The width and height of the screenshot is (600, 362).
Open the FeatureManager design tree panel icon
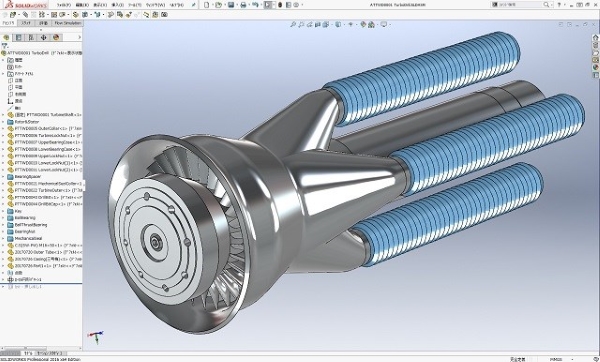pyautogui.click(x=6, y=37)
